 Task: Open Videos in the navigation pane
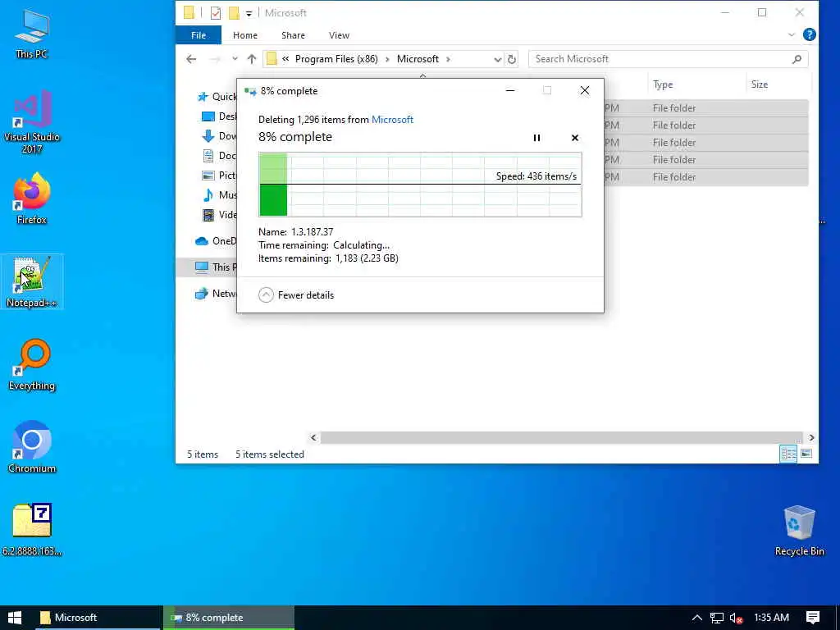pos(218,215)
